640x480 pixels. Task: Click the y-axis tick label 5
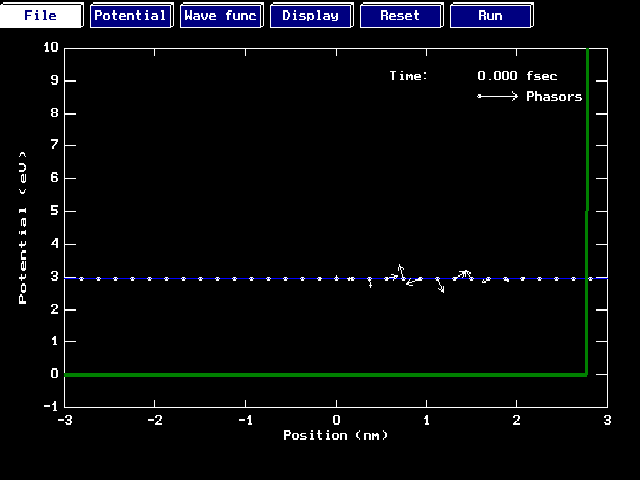click(55, 211)
